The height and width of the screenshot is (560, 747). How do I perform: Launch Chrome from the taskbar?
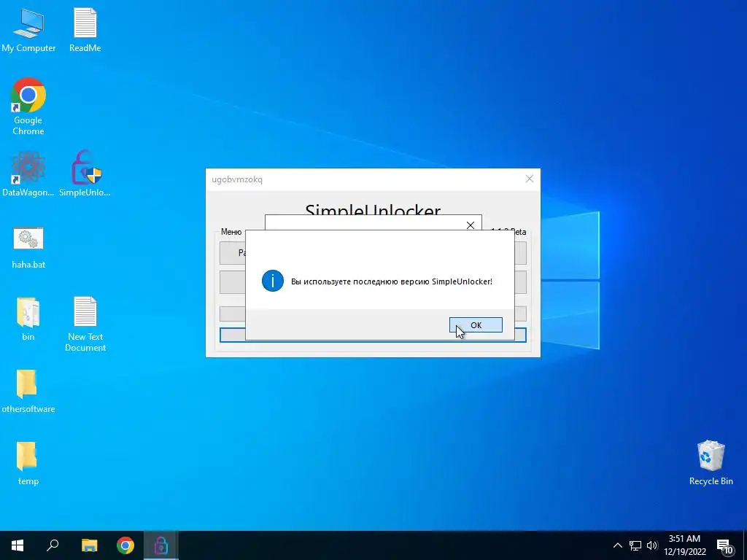coord(125,545)
